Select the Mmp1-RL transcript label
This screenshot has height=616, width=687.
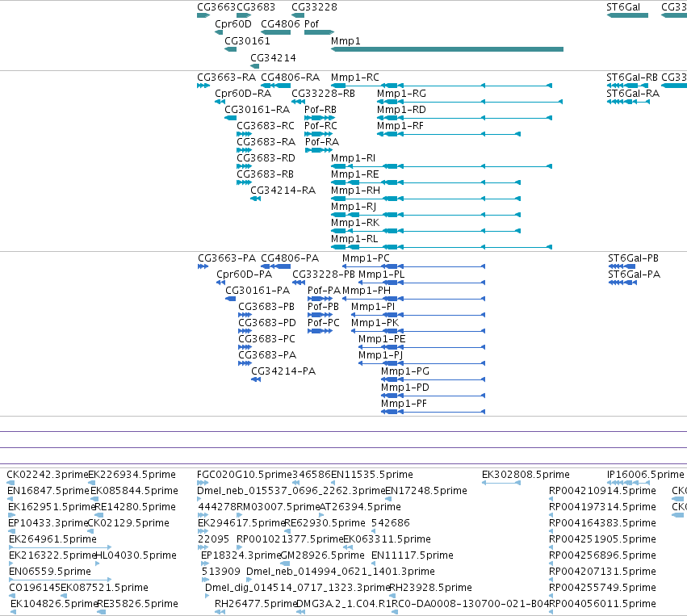point(354,239)
